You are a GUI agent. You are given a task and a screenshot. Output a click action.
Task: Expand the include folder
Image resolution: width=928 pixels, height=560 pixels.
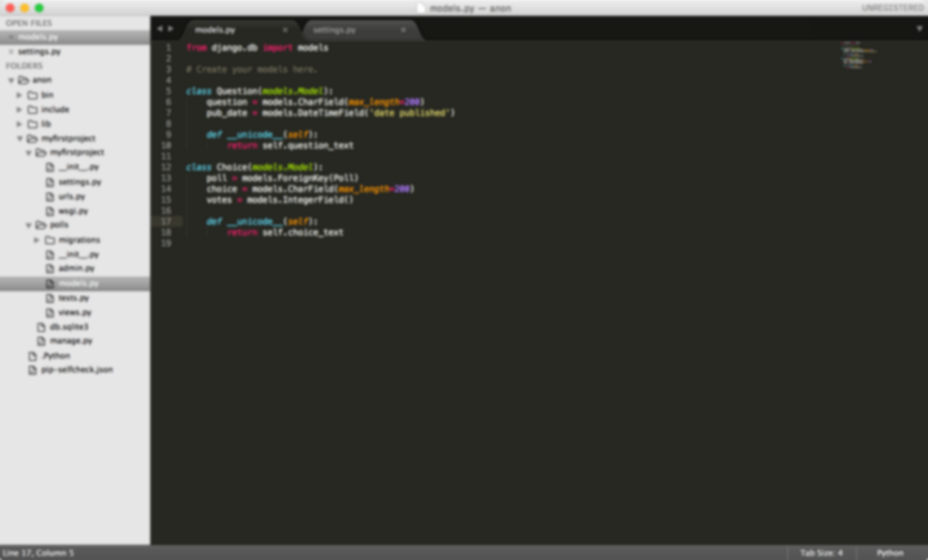[19, 109]
